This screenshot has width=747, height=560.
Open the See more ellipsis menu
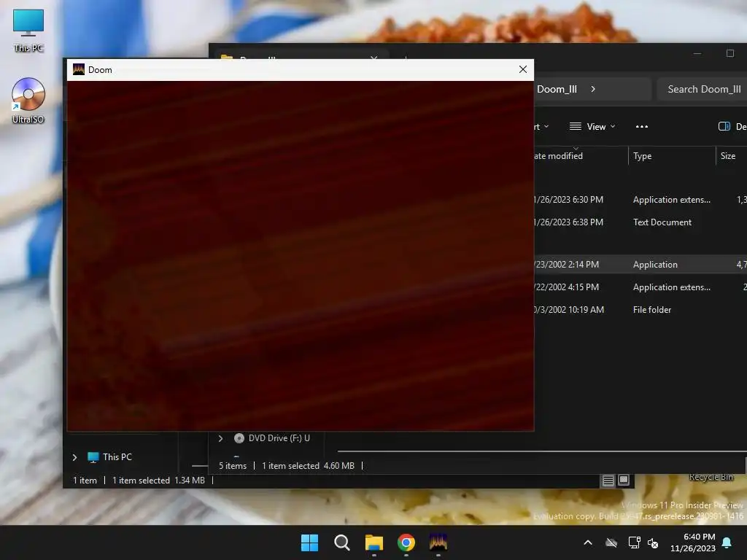tap(642, 127)
